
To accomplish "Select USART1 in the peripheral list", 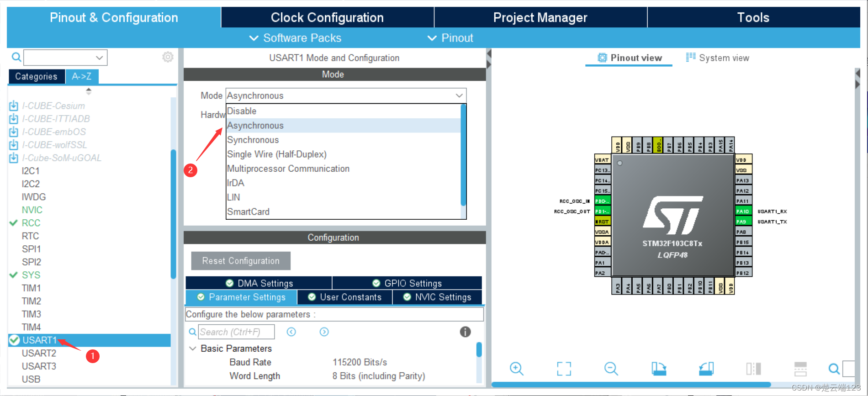I will tap(90, 340).
